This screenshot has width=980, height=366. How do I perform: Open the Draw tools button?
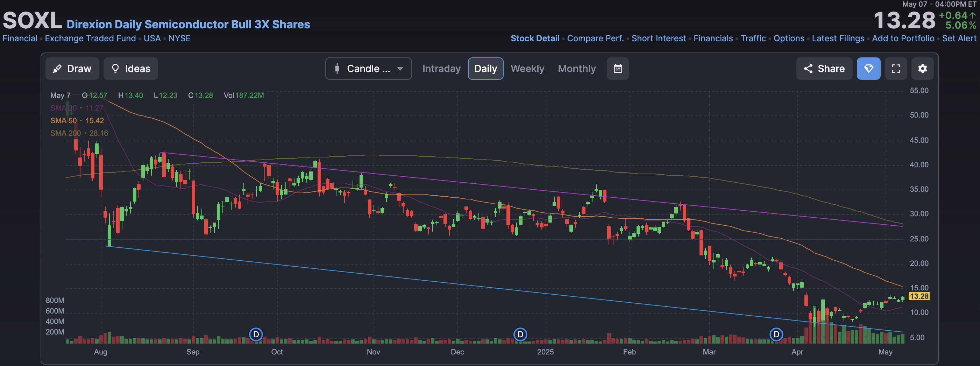point(72,69)
